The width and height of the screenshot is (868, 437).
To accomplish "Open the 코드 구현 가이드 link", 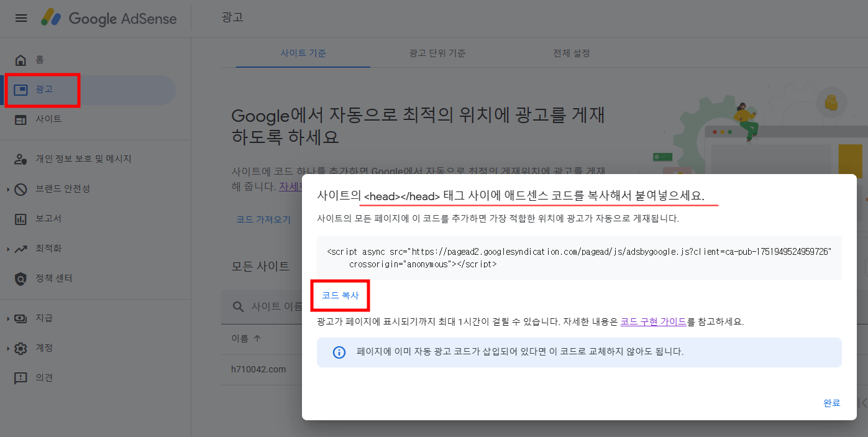I will pyautogui.click(x=653, y=321).
